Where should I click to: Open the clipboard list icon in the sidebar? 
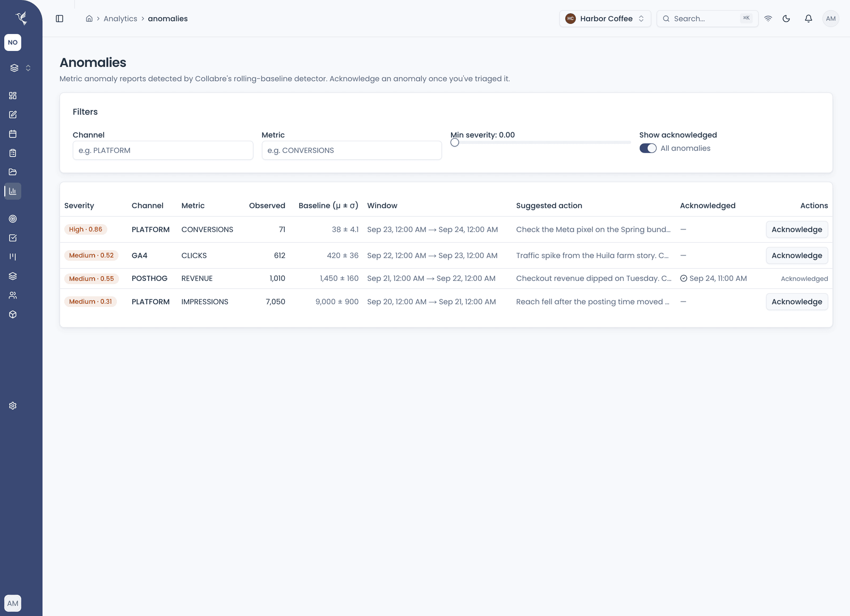[x=13, y=153]
